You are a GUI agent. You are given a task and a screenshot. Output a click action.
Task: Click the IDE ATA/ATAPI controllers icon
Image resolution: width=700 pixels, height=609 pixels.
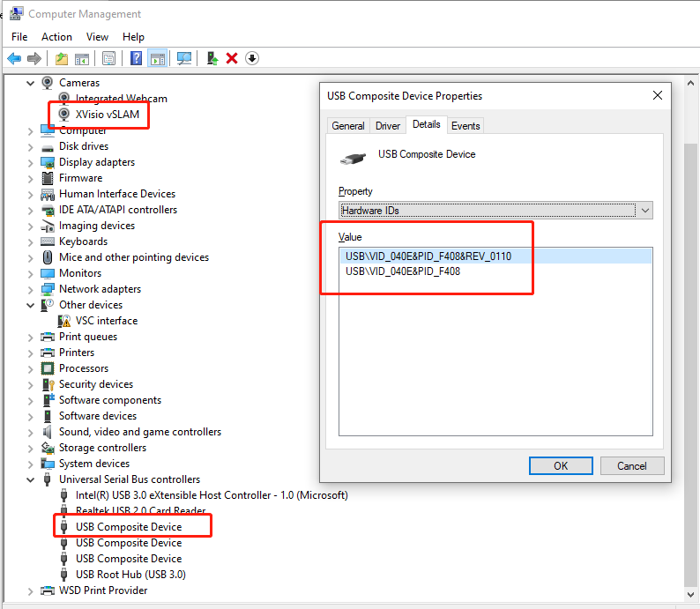(x=48, y=210)
